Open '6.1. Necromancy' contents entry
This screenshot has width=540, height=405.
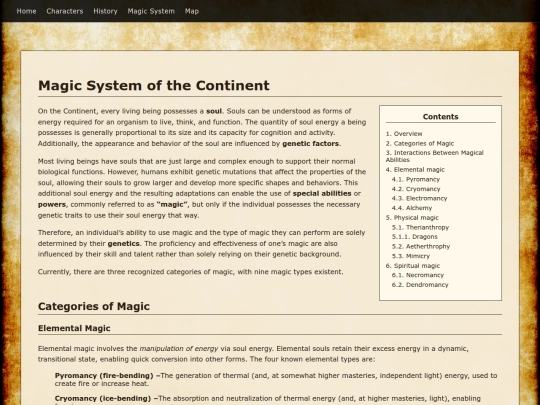pos(418,275)
